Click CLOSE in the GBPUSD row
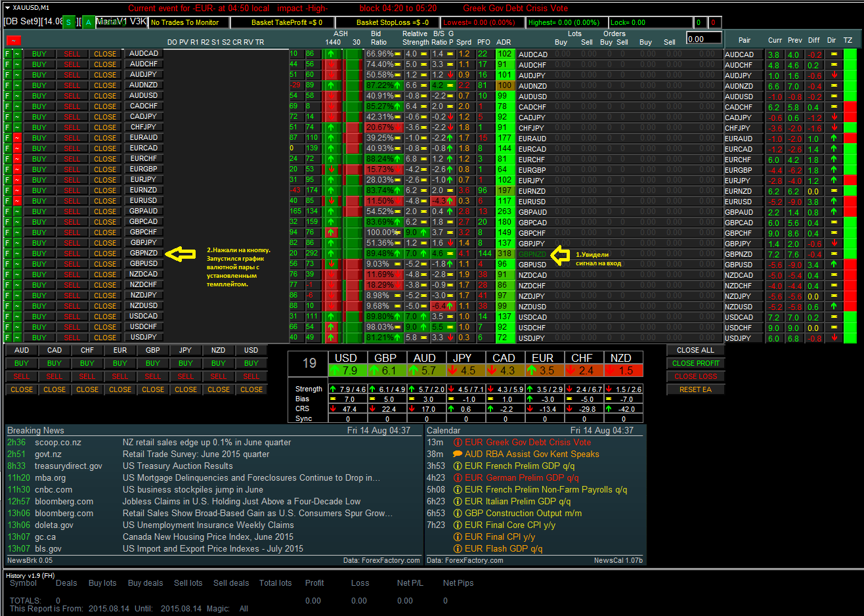The height and width of the screenshot is (616, 864). (x=105, y=264)
